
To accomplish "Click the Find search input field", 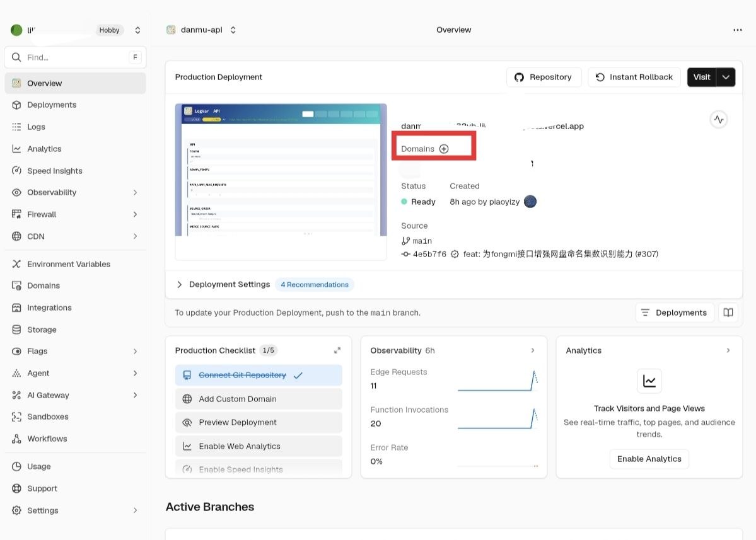I will (75, 57).
